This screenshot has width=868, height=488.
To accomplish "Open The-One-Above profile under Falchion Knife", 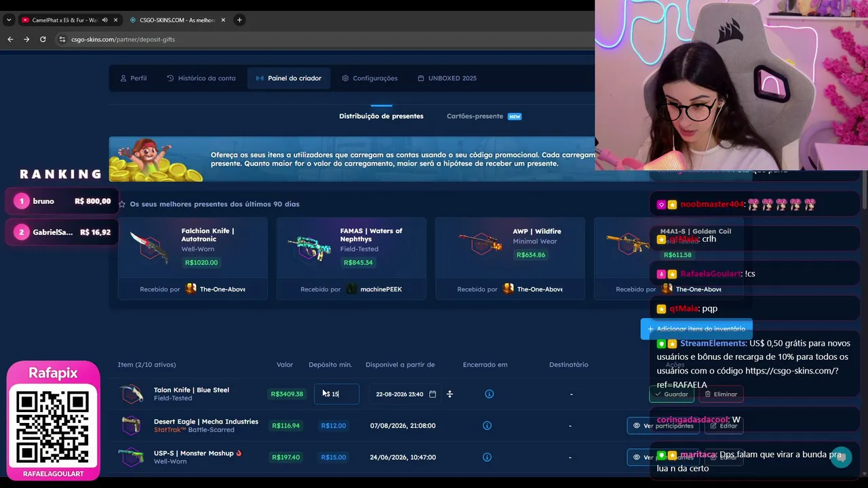I will 216,289.
